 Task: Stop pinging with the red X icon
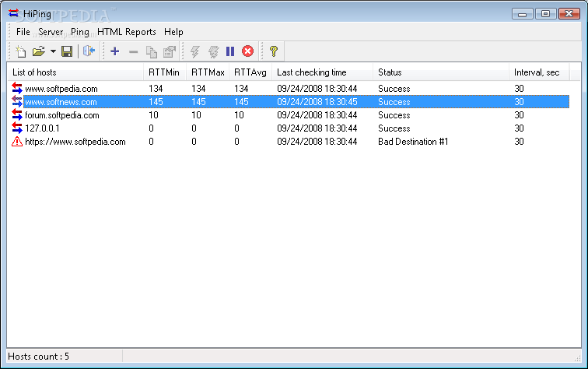[247, 51]
